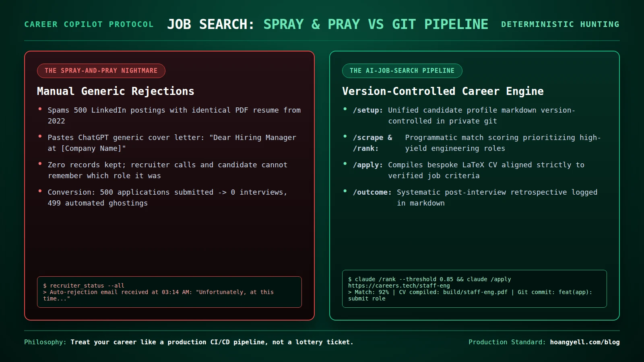The width and height of the screenshot is (644, 362).
Task: Click the '/apply:' command label
Action: 368,165
